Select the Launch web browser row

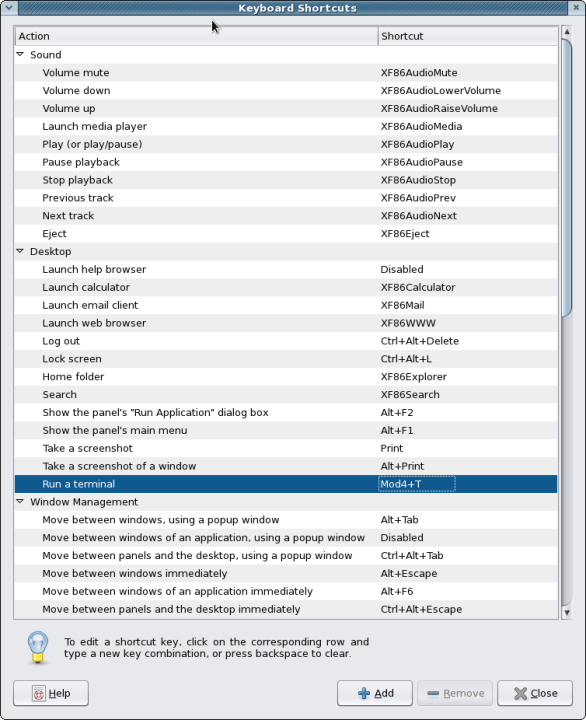tap(286, 323)
